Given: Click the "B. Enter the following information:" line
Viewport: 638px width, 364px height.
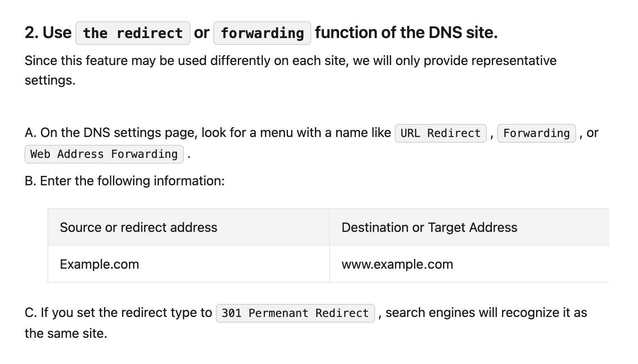Looking at the screenshot, I should (124, 181).
